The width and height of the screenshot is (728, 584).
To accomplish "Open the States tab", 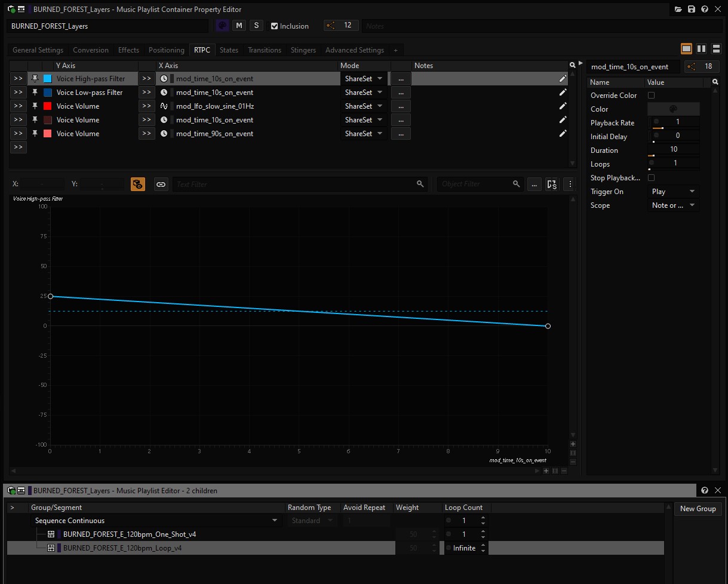I will point(229,50).
